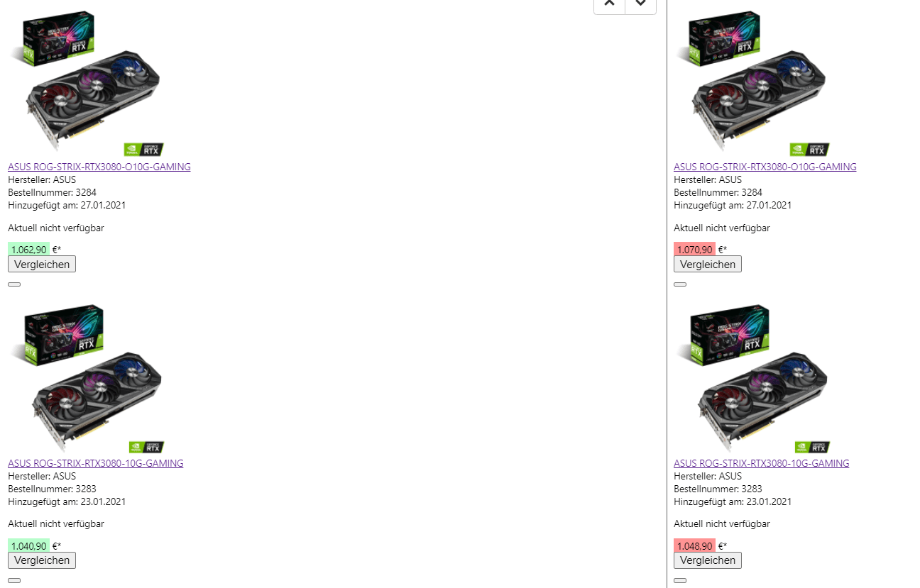The height and width of the screenshot is (588, 920).
Task: Click Bestellnummer: 3284 in the 1.062,90 listing
Action: (53, 192)
